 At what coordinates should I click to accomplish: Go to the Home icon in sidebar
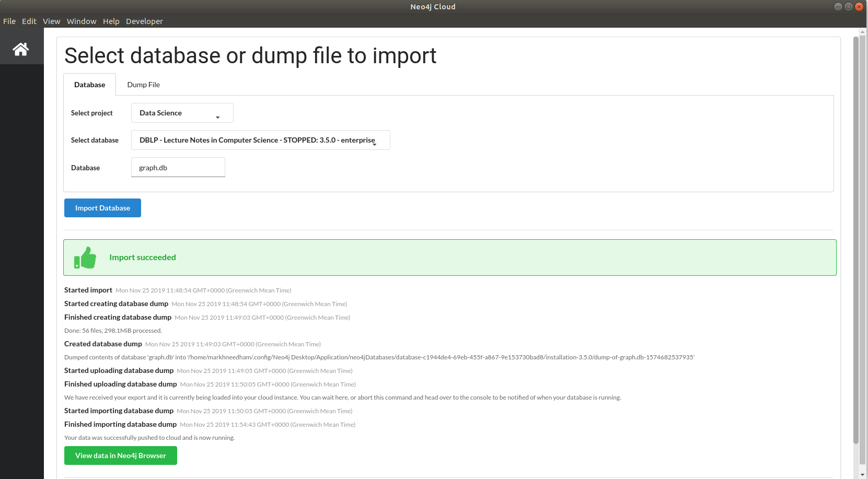[21, 49]
